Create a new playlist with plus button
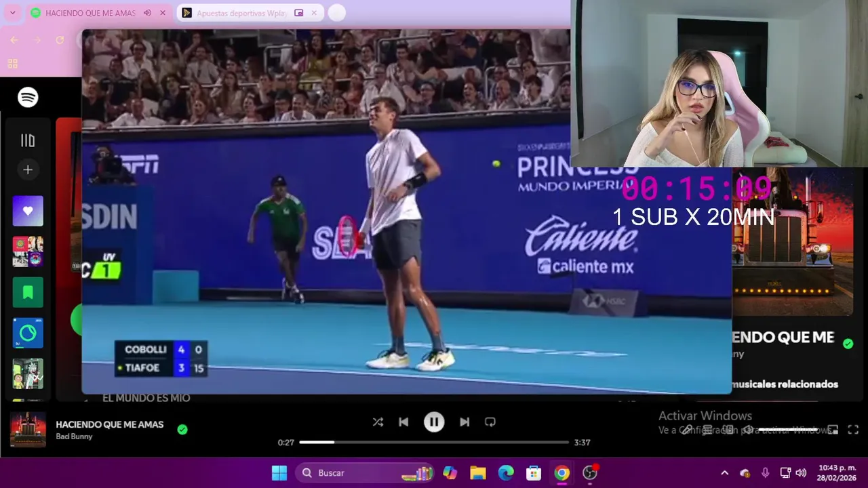Screen dimensions: 868x488 coord(28,169)
